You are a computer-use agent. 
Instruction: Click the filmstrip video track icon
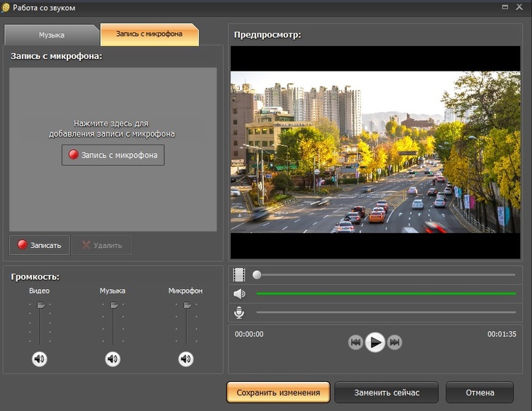click(x=239, y=275)
